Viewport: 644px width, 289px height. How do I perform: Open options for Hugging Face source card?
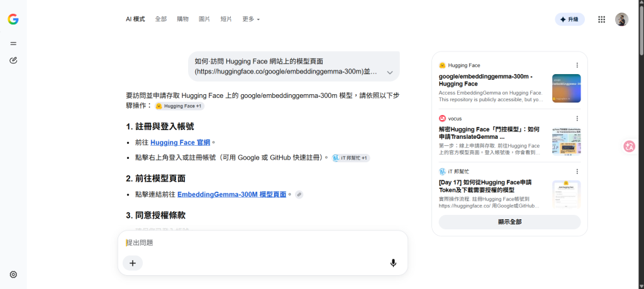point(577,65)
